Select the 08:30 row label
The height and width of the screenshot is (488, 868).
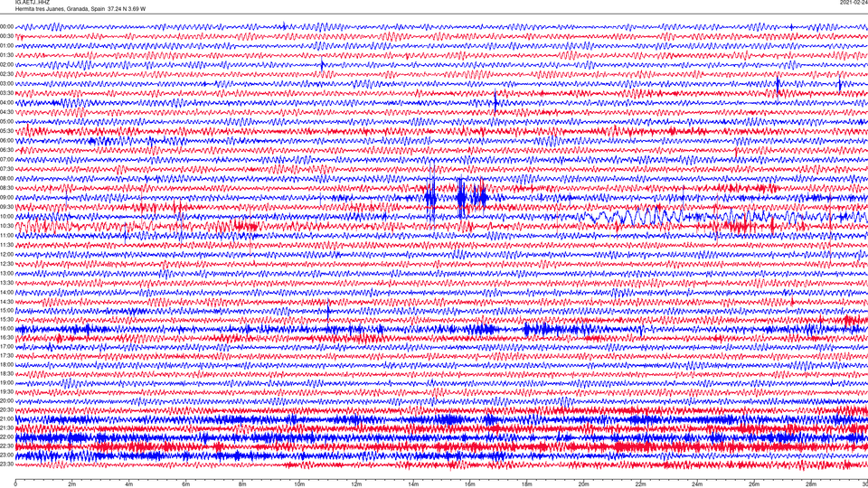[6, 188]
